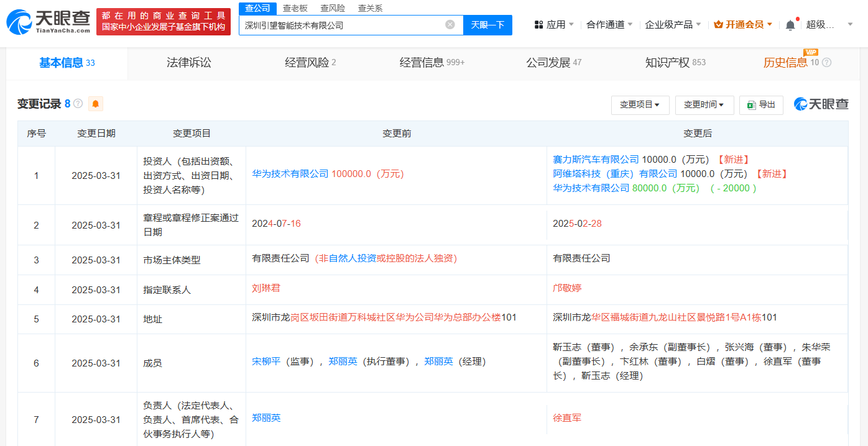Viewport: 868px width, 446px height.
Task: Open the 变更项目 filter dropdown
Action: coord(640,105)
